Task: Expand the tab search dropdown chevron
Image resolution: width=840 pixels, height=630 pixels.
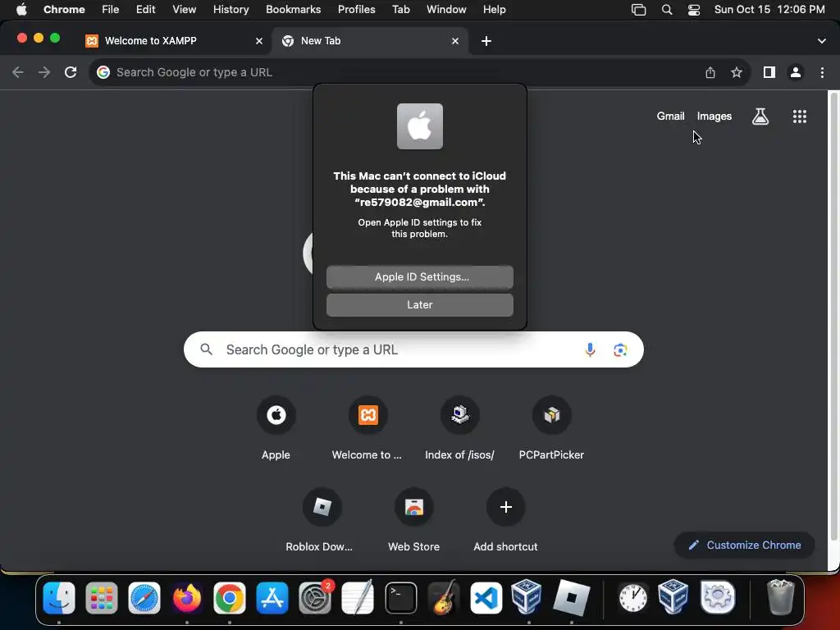Action: pos(822,41)
